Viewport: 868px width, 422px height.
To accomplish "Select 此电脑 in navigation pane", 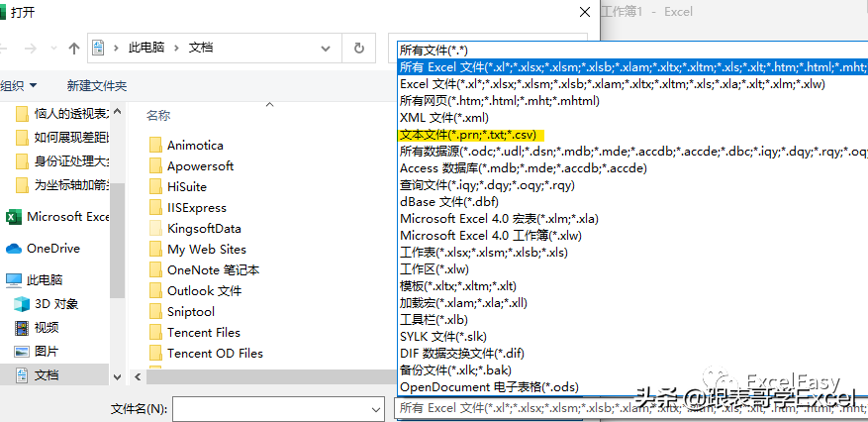I will pos(35,280).
